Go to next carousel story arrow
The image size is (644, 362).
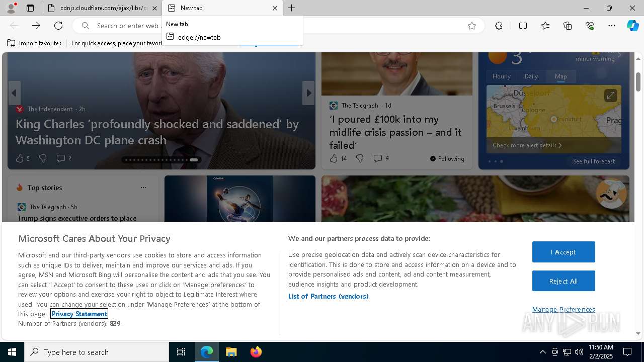click(308, 93)
